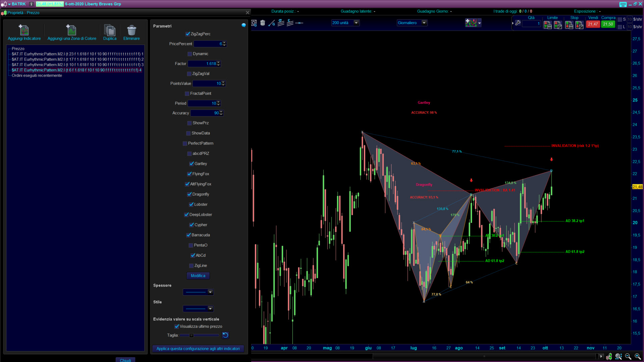Expand the Spessore line thickness dropdown
Viewport: 644px width, 362px height.
(x=210, y=292)
